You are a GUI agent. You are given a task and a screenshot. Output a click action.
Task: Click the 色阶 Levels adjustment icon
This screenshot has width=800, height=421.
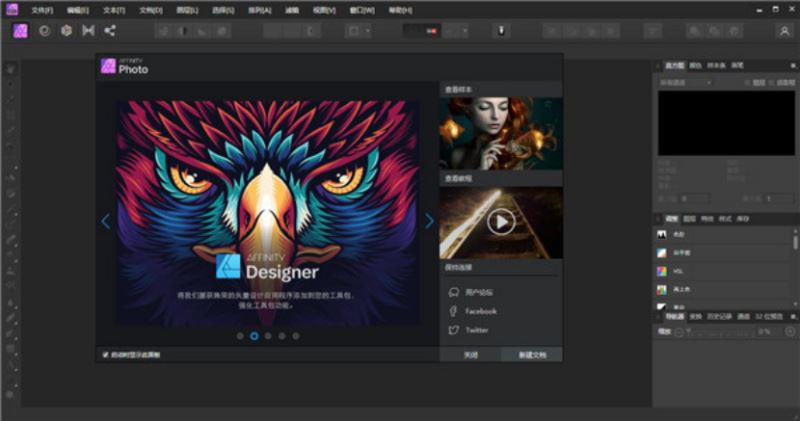pyautogui.click(x=662, y=234)
